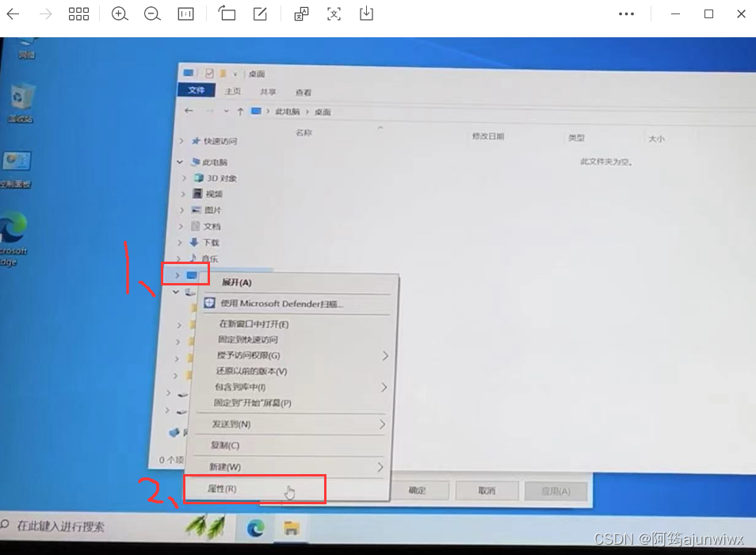Screen dimensions: 756x555
Task: Collapse the 此电脑 tree node
Action: [x=180, y=162]
